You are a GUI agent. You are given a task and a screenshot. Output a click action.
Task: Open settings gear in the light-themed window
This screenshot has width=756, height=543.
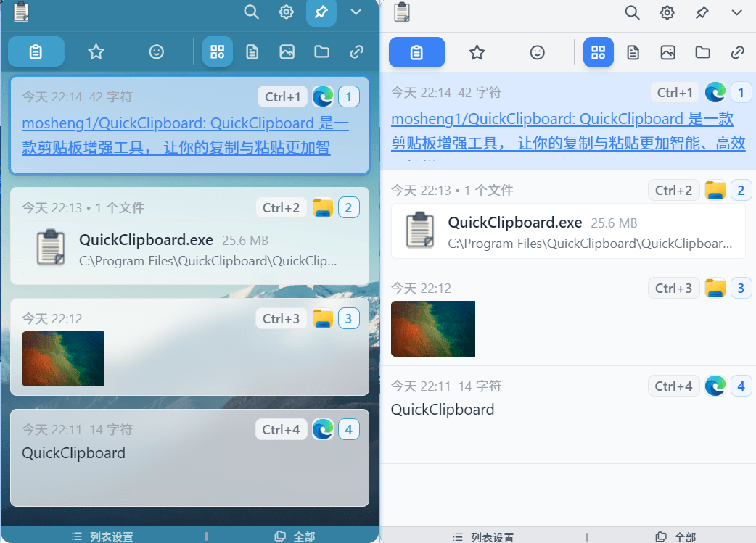pos(667,12)
